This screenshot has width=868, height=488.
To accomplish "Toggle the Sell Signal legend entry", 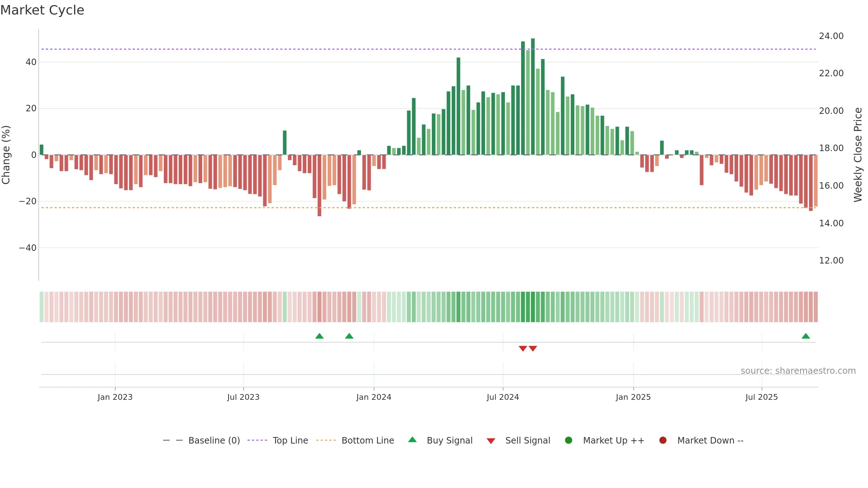I will point(518,440).
